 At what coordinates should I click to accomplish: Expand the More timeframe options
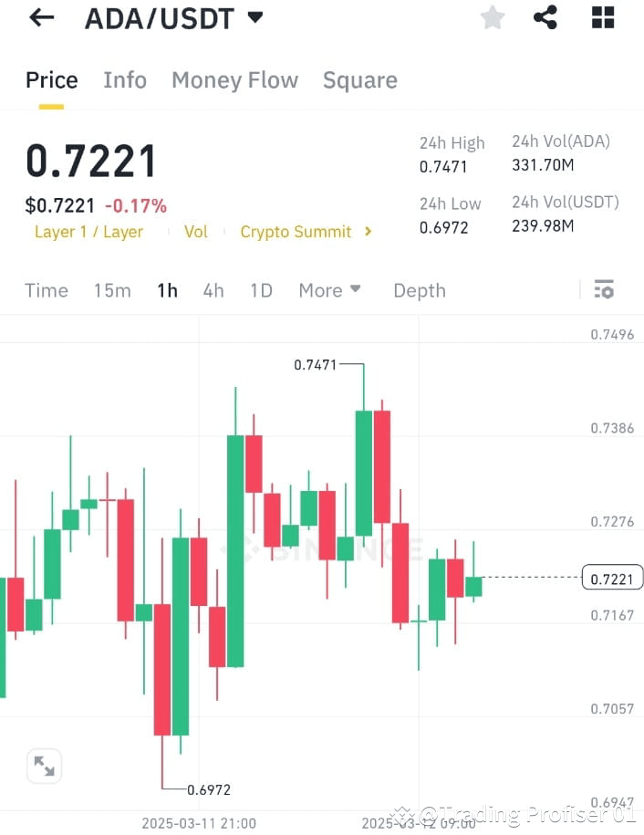[x=329, y=290]
